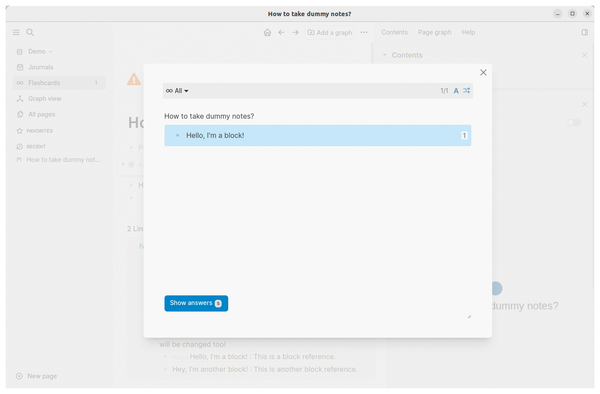Viewport: 600px width, 394px height.
Task: Open the block reference count badge 1
Action: click(464, 135)
